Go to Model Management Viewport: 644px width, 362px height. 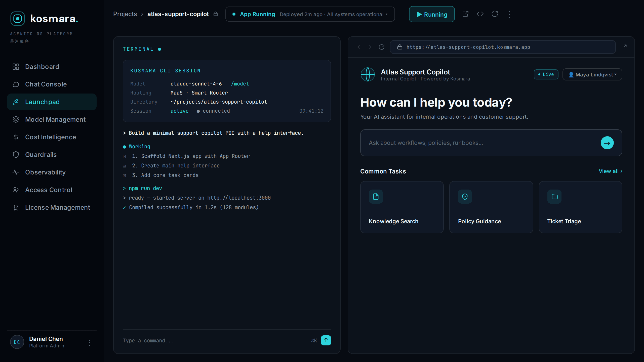tap(52, 119)
